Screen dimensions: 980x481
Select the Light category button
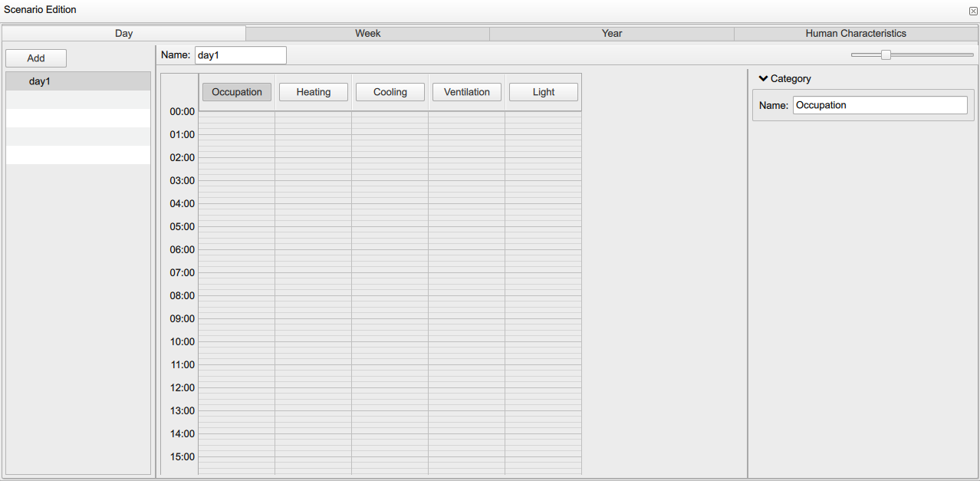(543, 91)
